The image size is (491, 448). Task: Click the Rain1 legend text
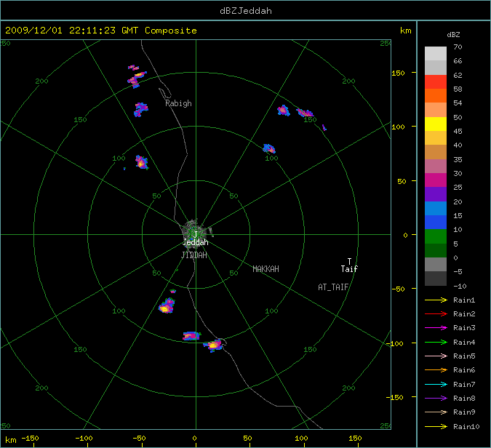tap(464, 300)
